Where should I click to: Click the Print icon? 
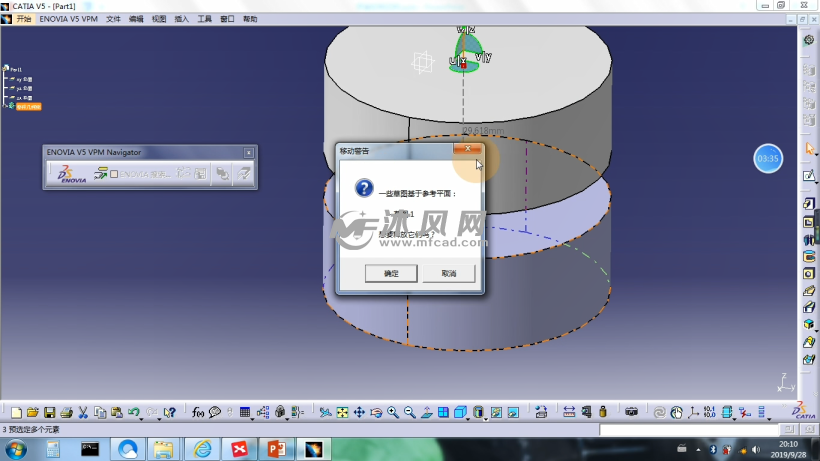[x=66, y=412]
